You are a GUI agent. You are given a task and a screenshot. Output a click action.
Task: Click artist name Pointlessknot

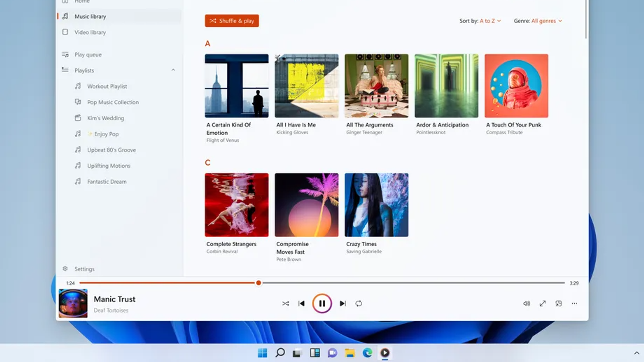431,132
